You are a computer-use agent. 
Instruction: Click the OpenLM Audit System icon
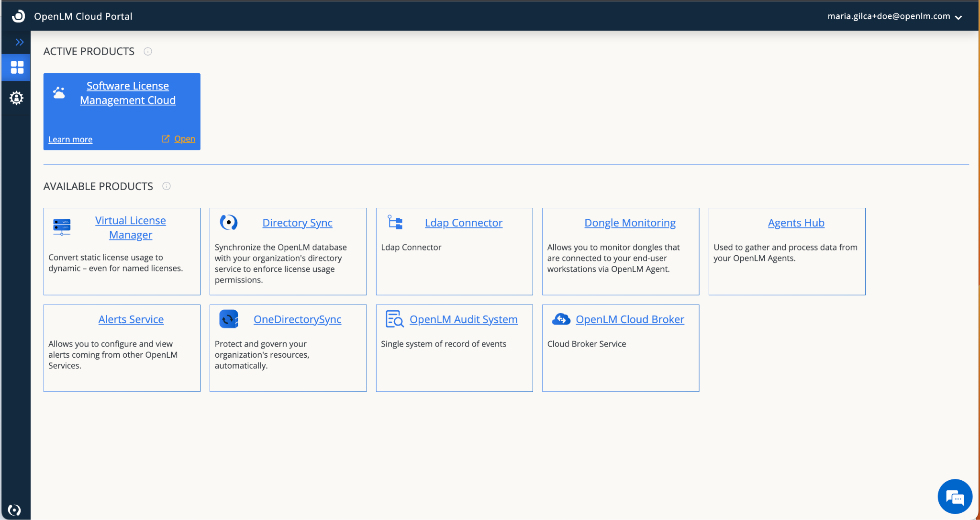click(394, 319)
